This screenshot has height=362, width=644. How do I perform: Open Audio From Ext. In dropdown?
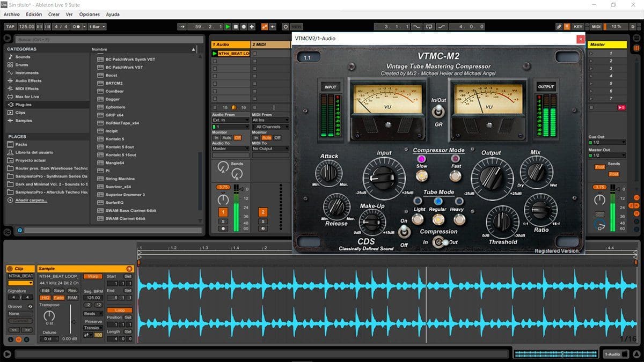click(231, 120)
